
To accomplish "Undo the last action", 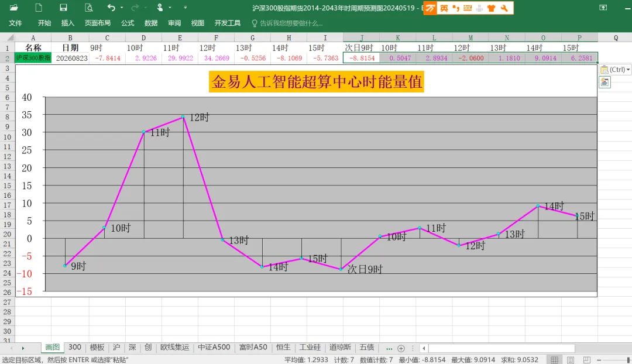I will [x=111, y=8].
